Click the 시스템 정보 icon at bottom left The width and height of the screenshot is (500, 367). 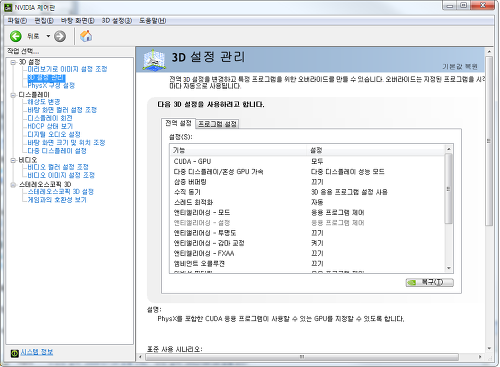tap(14, 353)
